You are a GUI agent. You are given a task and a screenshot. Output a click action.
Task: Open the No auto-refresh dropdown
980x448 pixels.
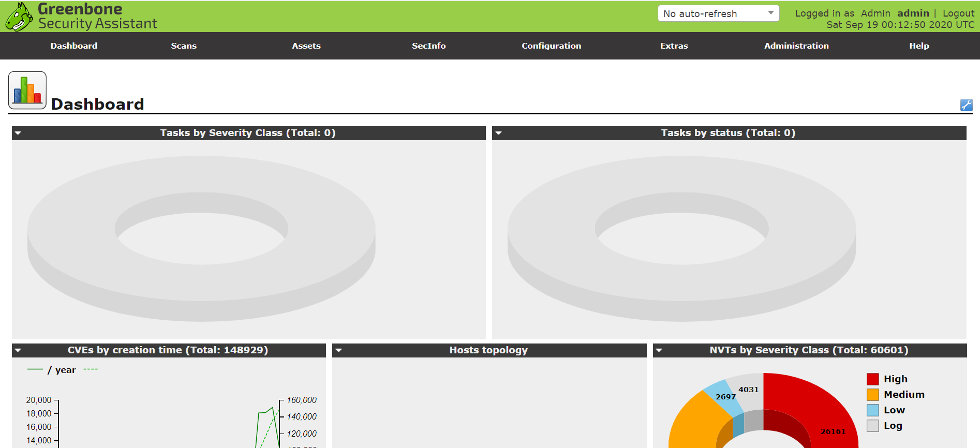718,13
